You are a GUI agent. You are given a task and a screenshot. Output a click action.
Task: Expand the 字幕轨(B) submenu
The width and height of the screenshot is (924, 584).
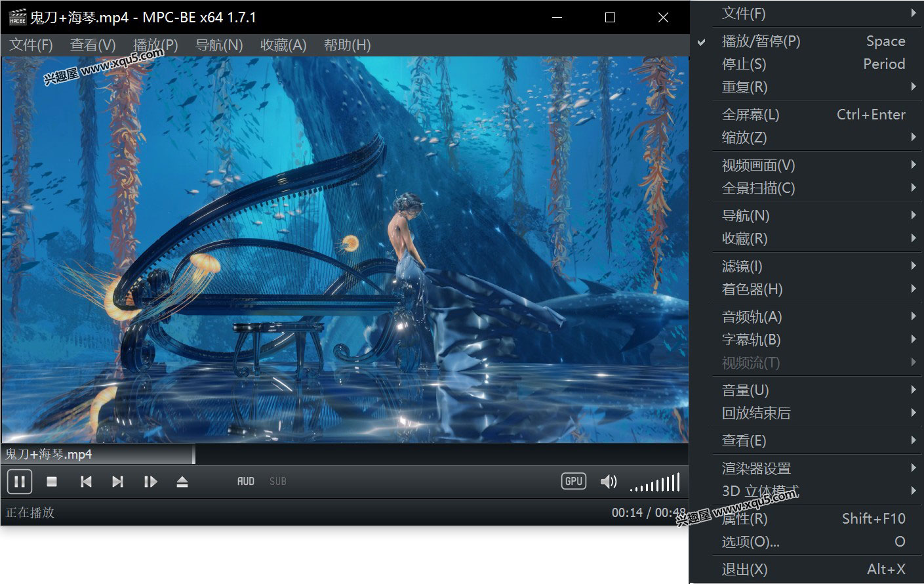(807, 340)
